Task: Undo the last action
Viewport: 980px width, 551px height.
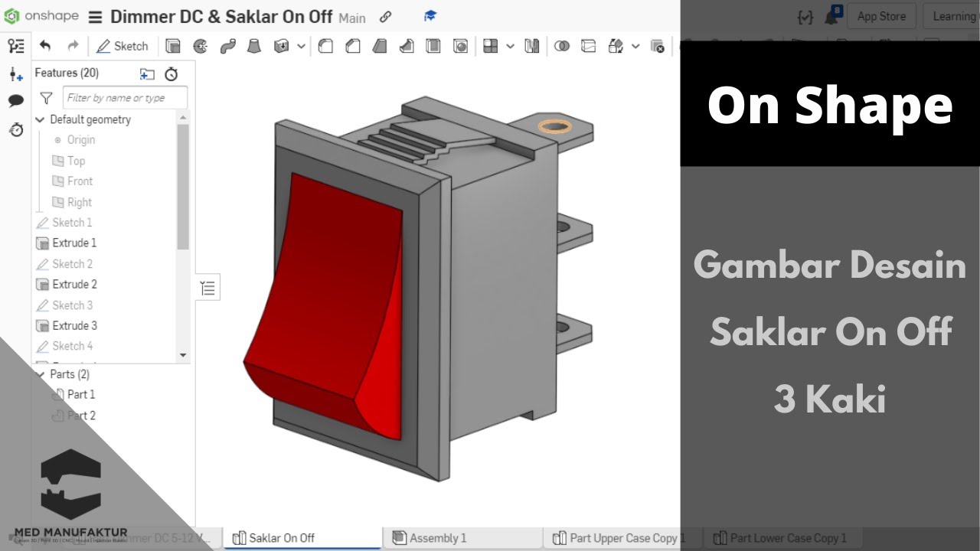Action: [45, 46]
